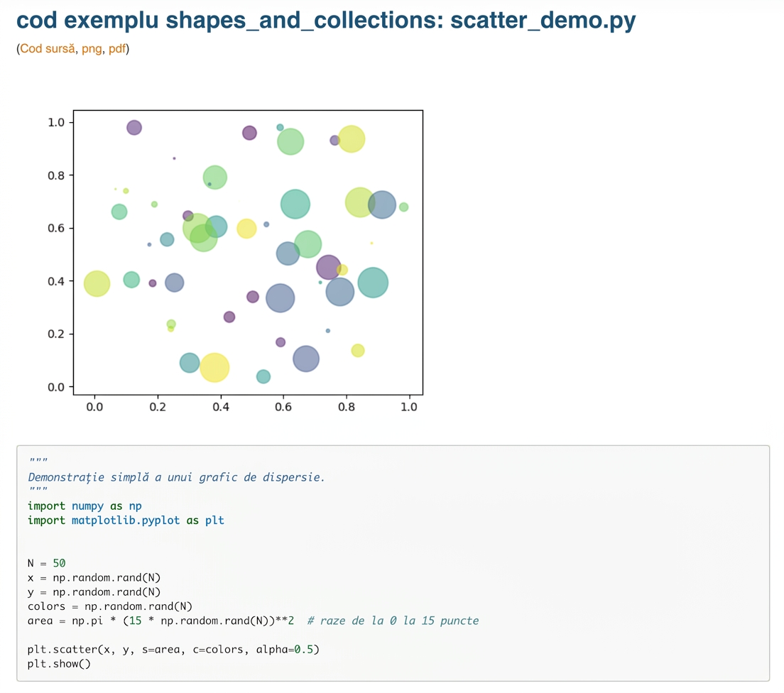Click the y-axis tick label 0.2
The height and width of the screenshot is (693, 784).
(56, 334)
